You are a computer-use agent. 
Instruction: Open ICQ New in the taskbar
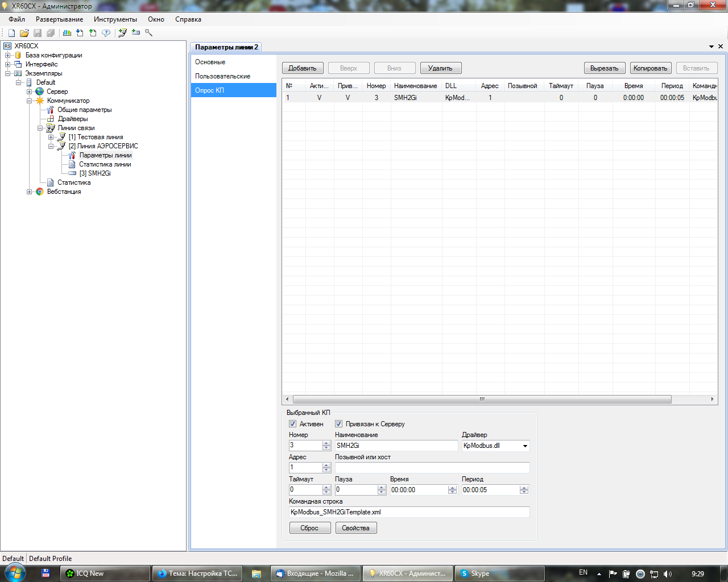tap(105, 573)
